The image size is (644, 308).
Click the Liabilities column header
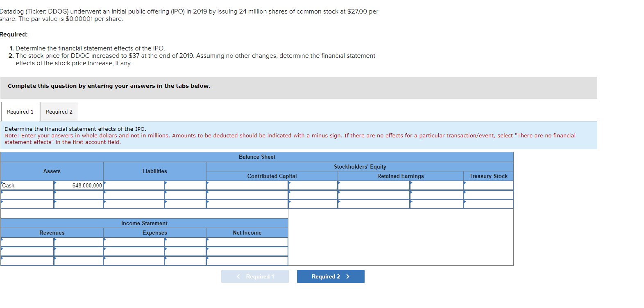(155, 171)
